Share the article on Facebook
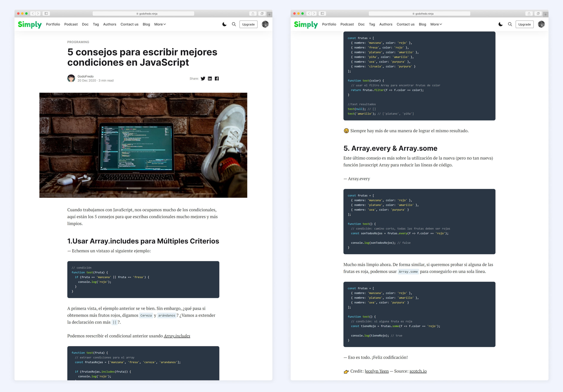This screenshot has width=563, height=392. coord(217,78)
